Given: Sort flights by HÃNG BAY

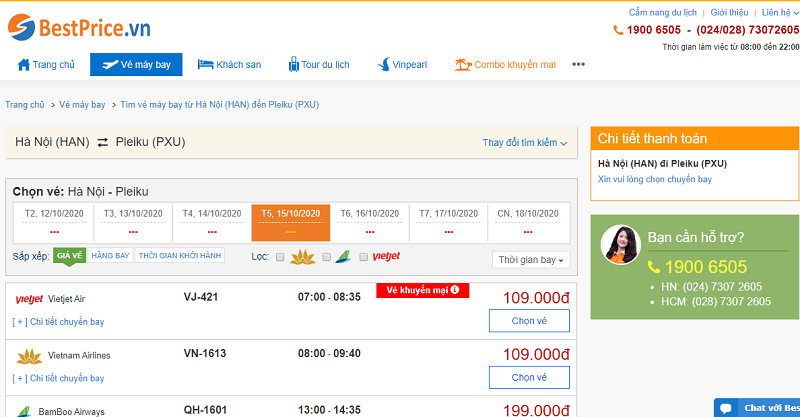Looking at the screenshot, I should (110, 255).
